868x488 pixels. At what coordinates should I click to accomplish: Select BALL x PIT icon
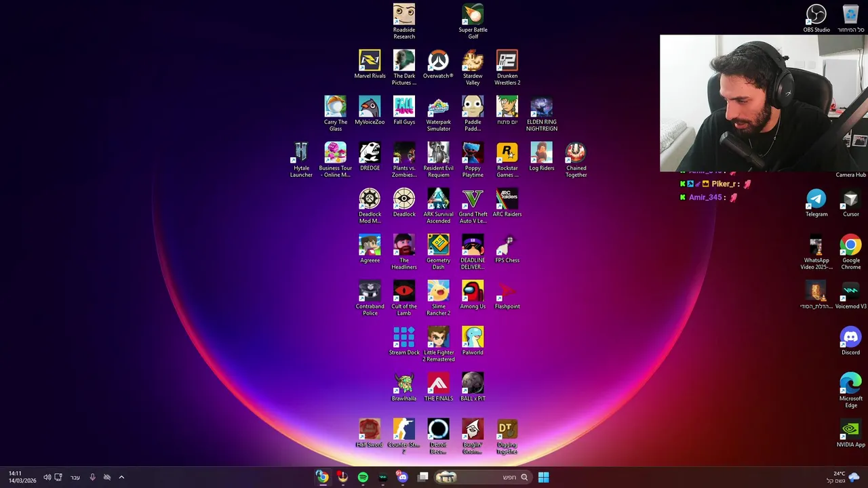point(473,387)
